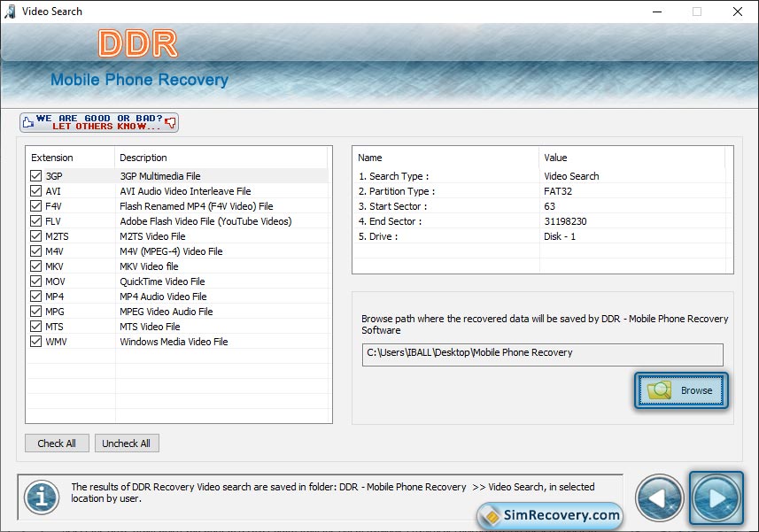
Task: Click the '3. Start Sector :' row name
Action: (x=392, y=206)
